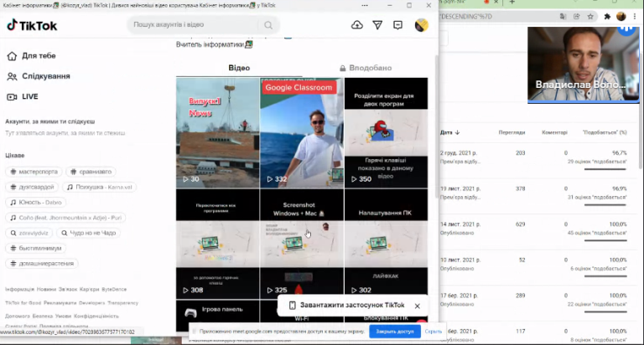
Task: Open a new Chrome tab with plus
Action: [512, 2]
